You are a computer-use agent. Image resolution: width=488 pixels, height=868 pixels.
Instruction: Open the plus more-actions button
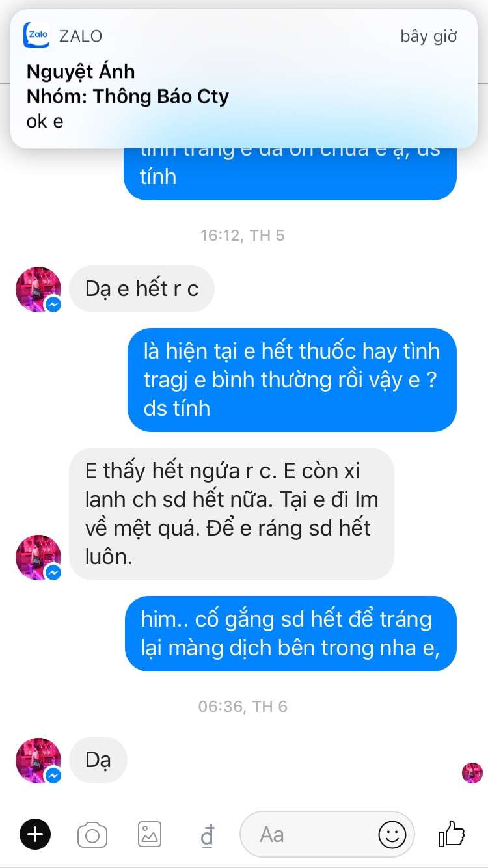coord(35,834)
